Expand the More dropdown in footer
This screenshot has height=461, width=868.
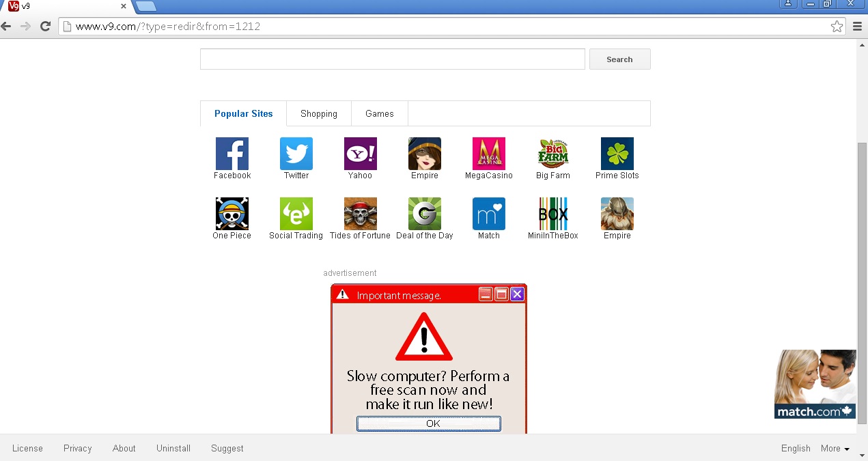835,449
